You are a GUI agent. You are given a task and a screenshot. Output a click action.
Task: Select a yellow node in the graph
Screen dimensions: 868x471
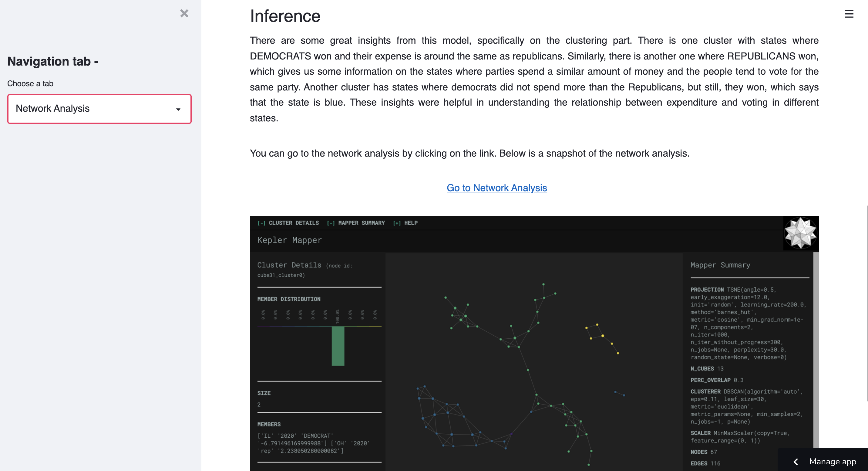(x=603, y=336)
